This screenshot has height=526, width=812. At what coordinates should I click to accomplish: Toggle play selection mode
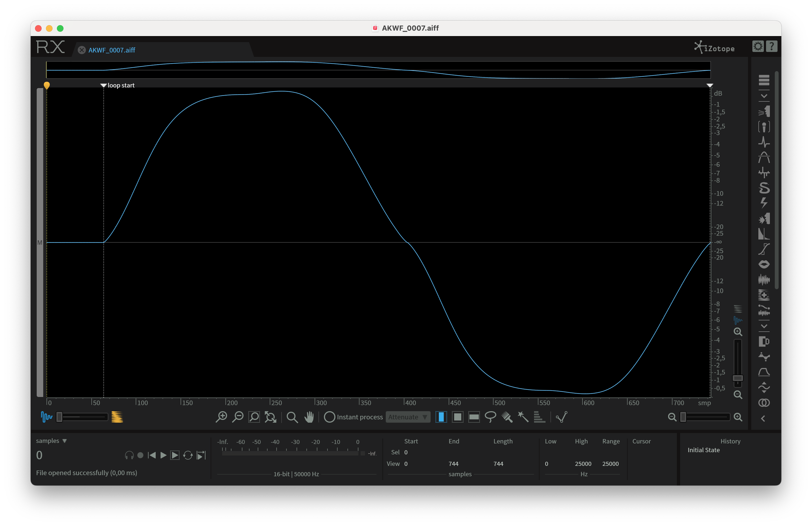click(x=175, y=455)
